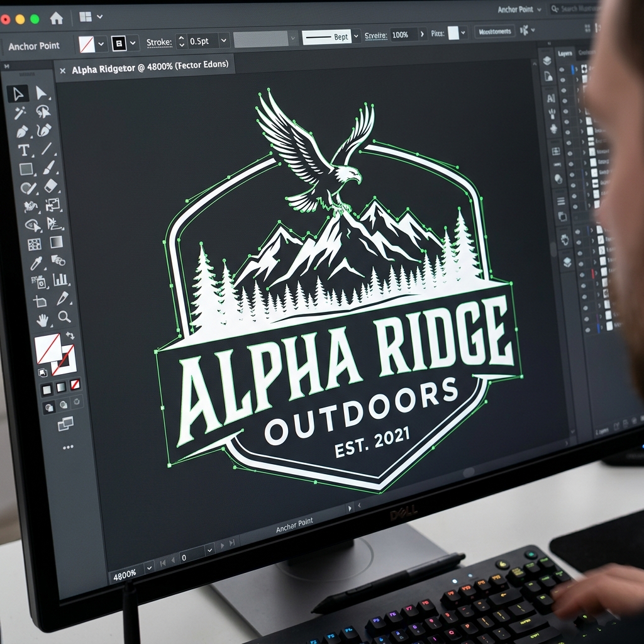Image resolution: width=644 pixels, height=644 pixels.
Task: Select the Lasso tool
Action: (43, 111)
